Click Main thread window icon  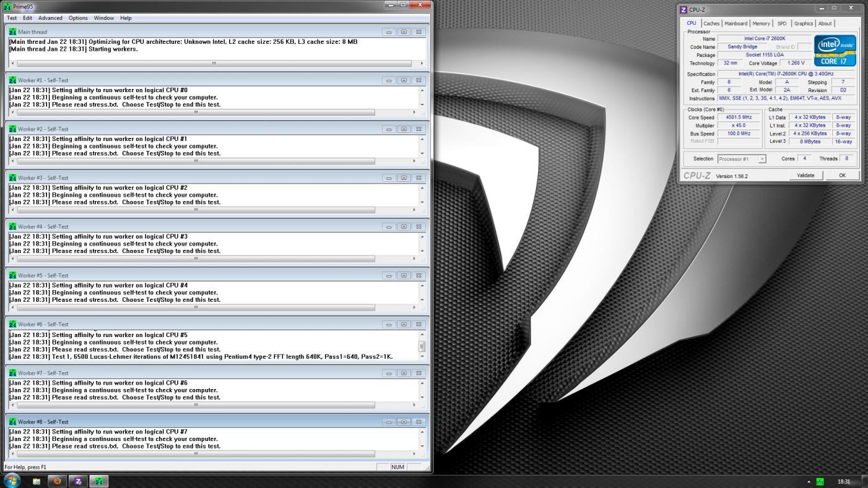coord(12,32)
